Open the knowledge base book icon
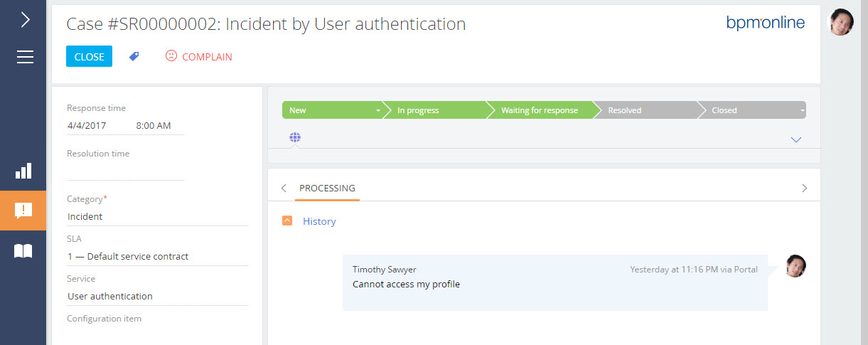 click(x=23, y=250)
